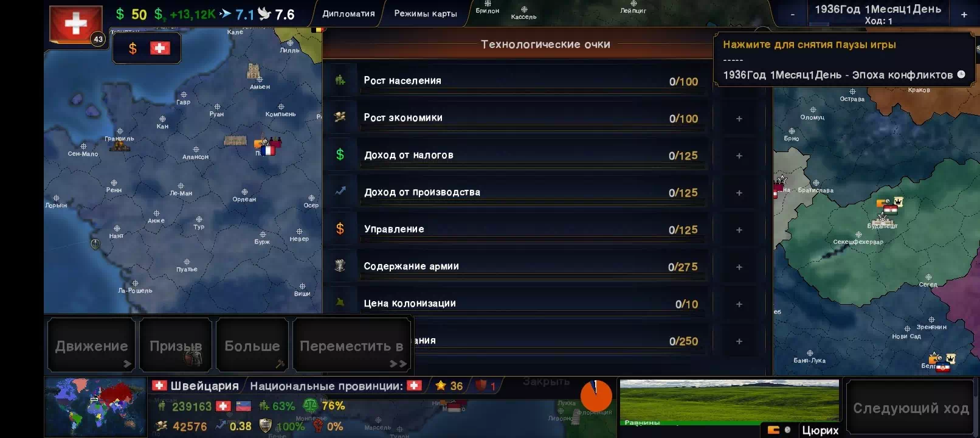Click the orange pie chart icon
Viewport: 980px width, 438px height.
(596, 396)
